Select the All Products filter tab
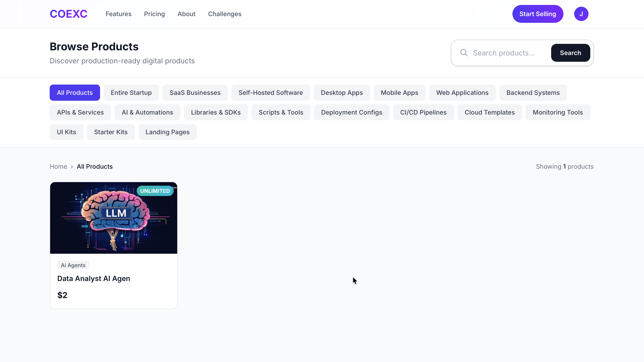 75,93
